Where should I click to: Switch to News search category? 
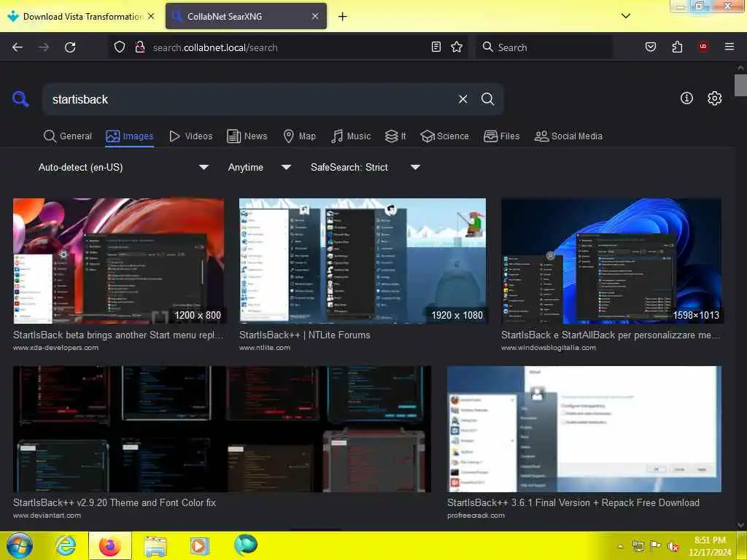pos(247,136)
